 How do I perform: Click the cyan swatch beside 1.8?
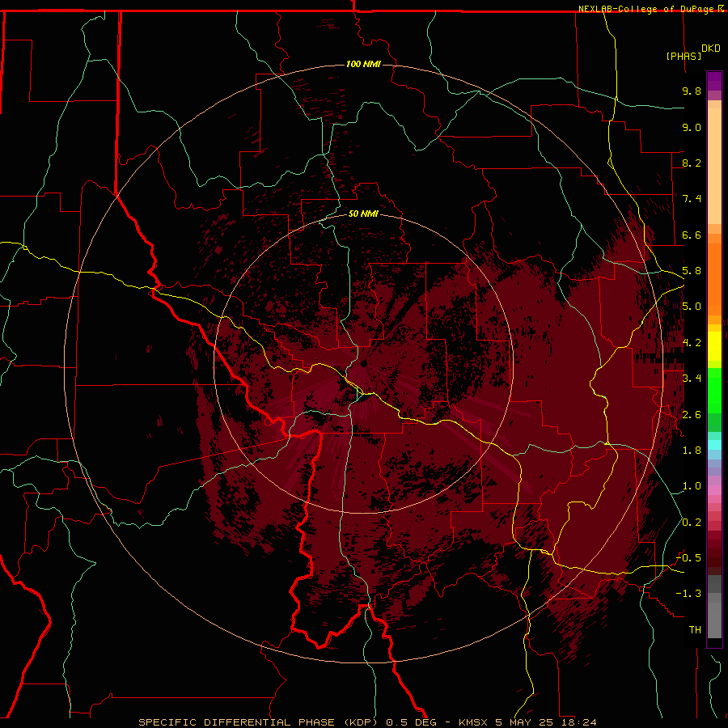(x=714, y=445)
